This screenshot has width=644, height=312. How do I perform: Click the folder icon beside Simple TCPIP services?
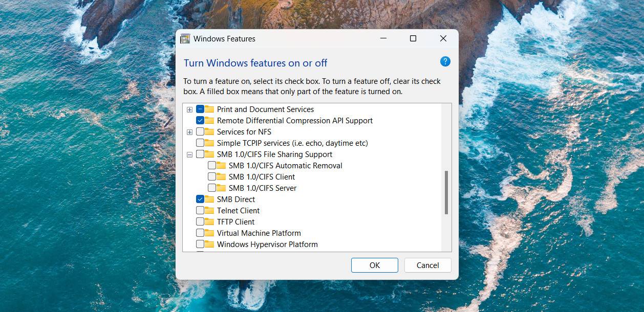209,143
